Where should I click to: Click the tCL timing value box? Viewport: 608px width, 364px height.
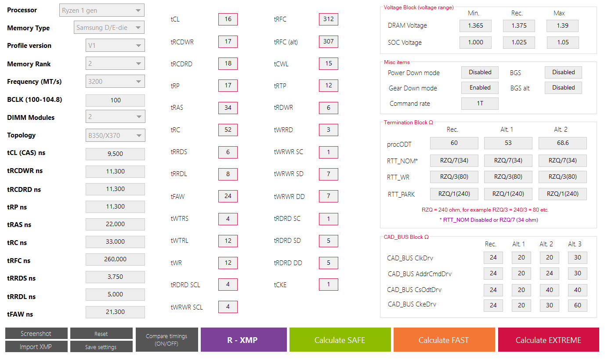pos(228,19)
